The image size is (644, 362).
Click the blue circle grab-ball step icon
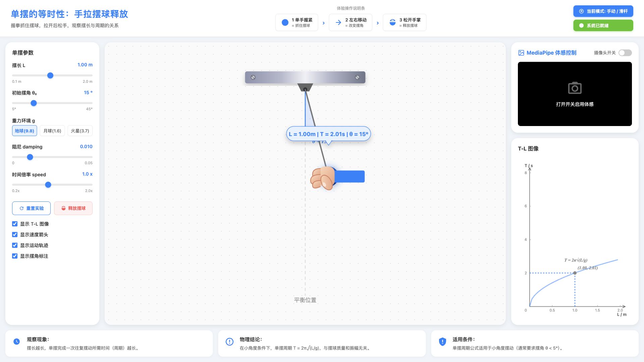click(285, 22)
